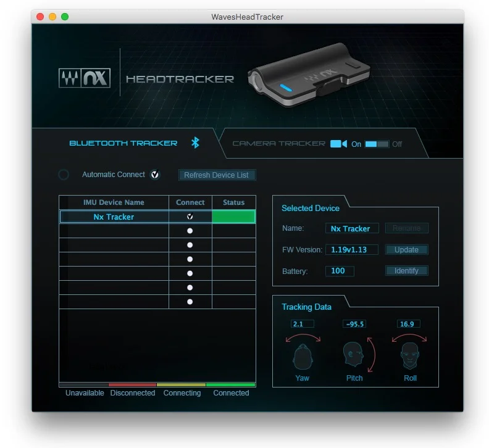Click the Pitch head profile illustration

pyautogui.click(x=353, y=354)
